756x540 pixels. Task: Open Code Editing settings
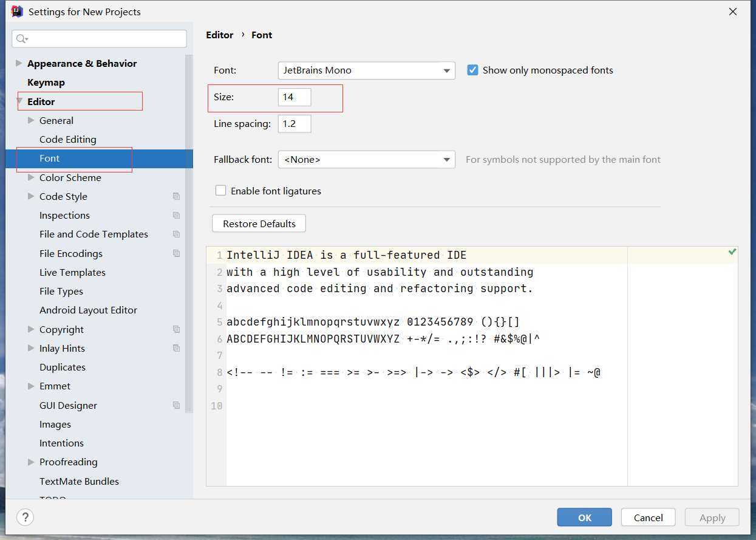68,139
